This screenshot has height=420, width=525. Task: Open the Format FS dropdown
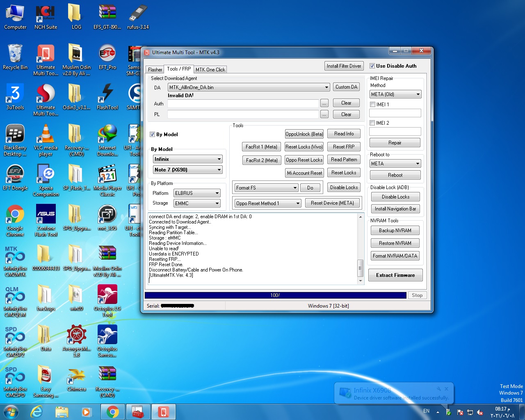coord(266,188)
